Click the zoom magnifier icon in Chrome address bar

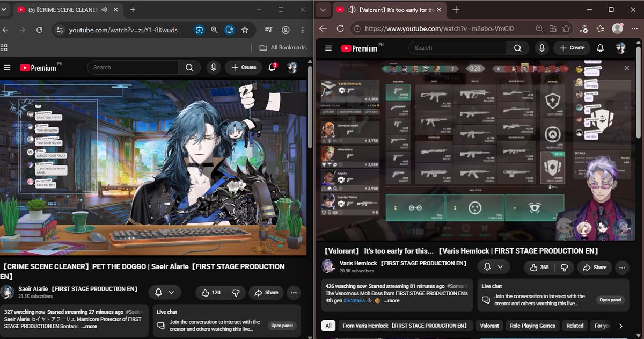pos(215,30)
